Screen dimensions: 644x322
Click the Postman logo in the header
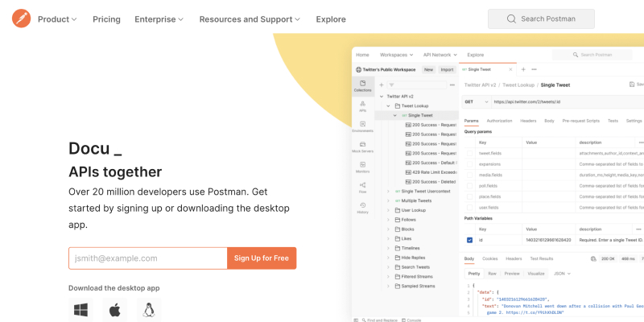(22, 19)
